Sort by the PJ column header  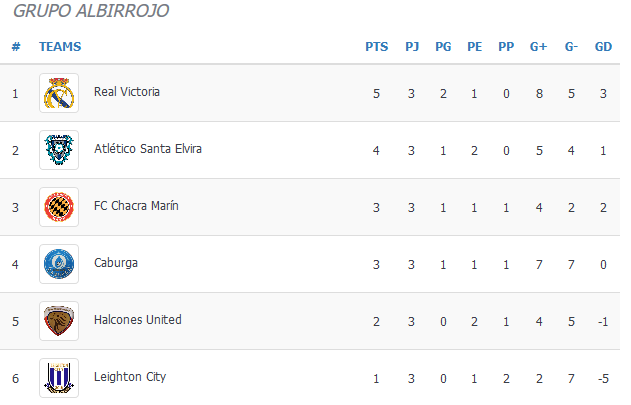(x=412, y=47)
